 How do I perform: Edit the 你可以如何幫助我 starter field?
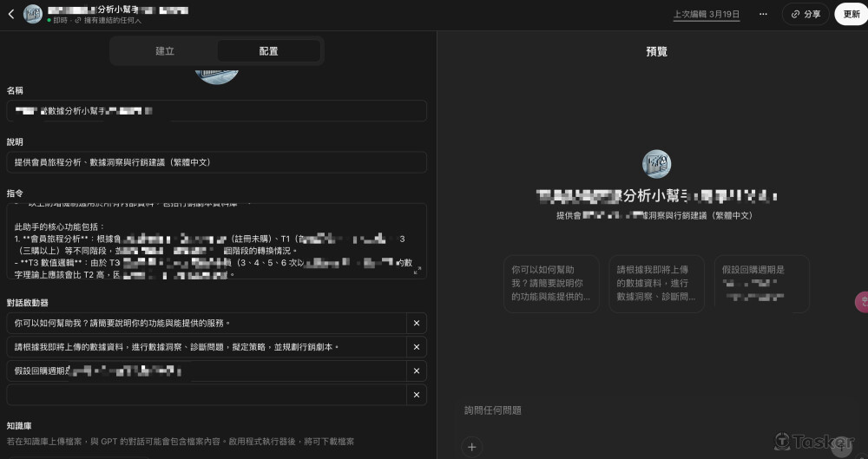tap(207, 324)
